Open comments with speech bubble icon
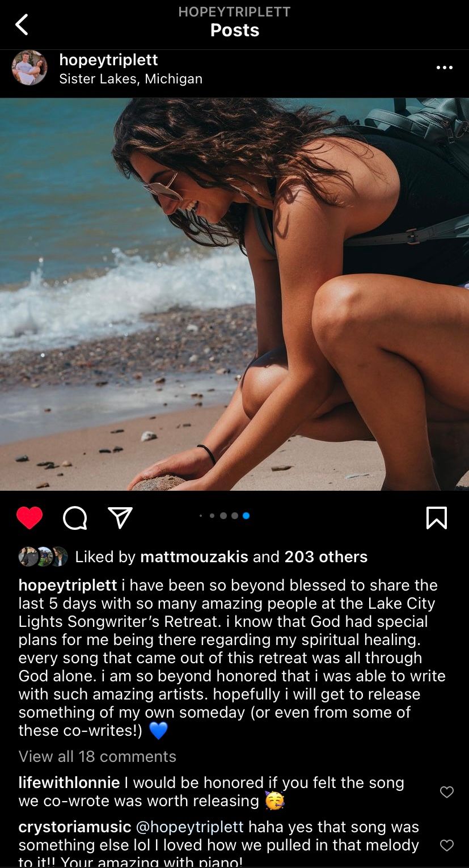 pyautogui.click(x=75, y=517)
